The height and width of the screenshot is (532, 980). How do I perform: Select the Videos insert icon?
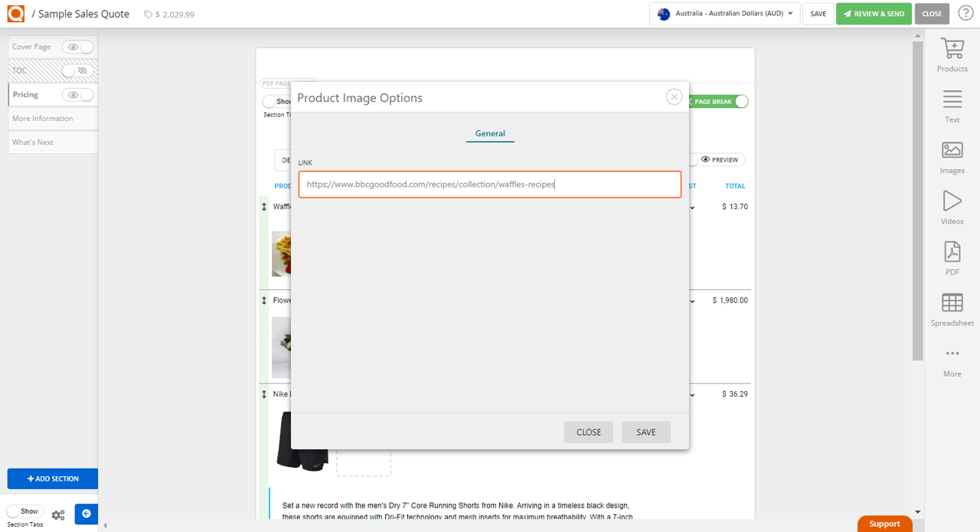pos(952,207)
